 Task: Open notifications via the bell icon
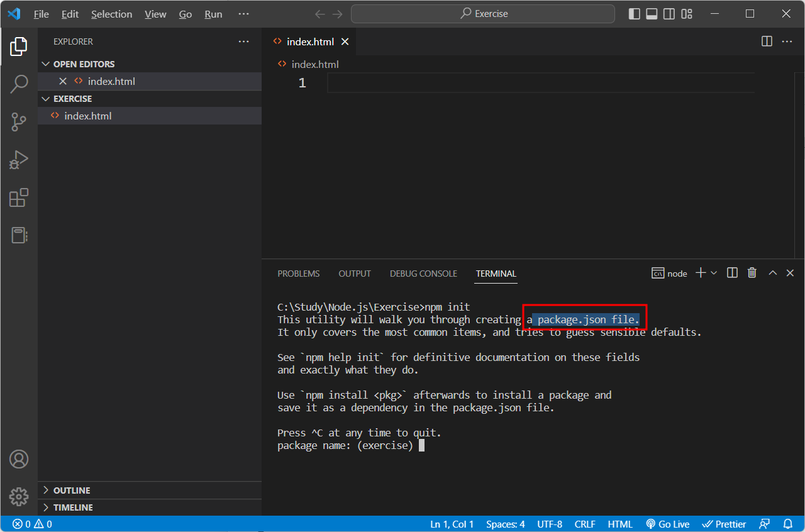(x=788, y=524)
